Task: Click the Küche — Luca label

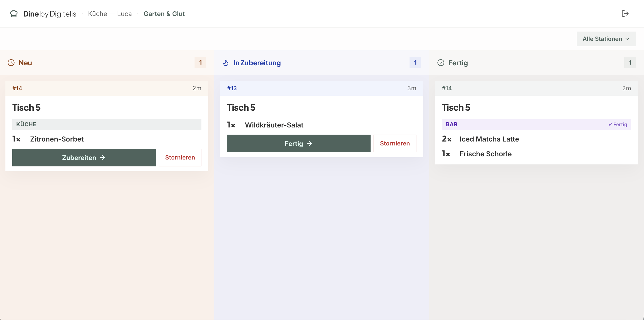Action: [110, 14]
